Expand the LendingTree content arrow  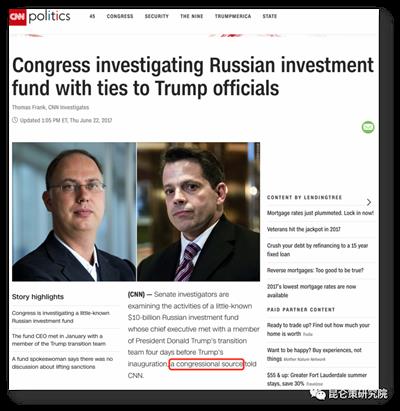coord(369,202)
